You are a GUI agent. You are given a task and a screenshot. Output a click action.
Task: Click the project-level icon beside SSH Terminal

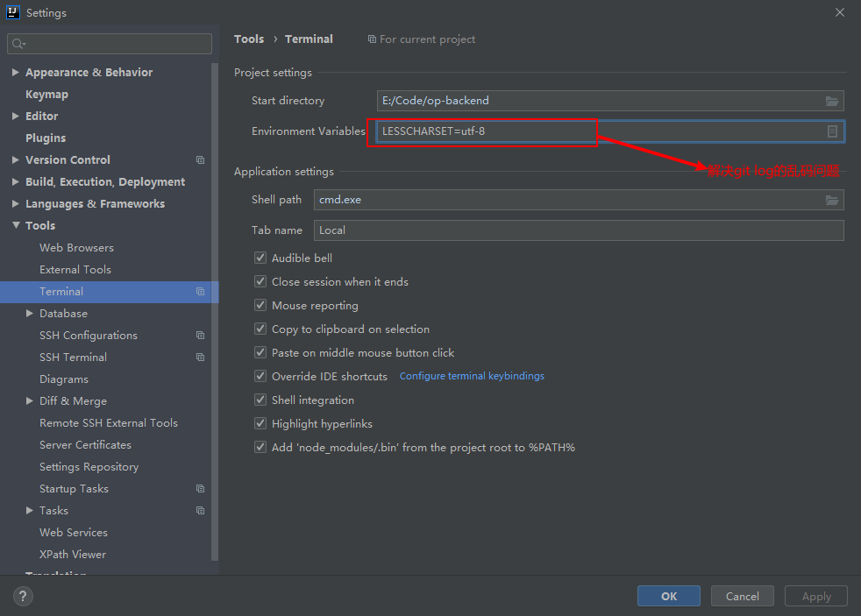[201, 358]
